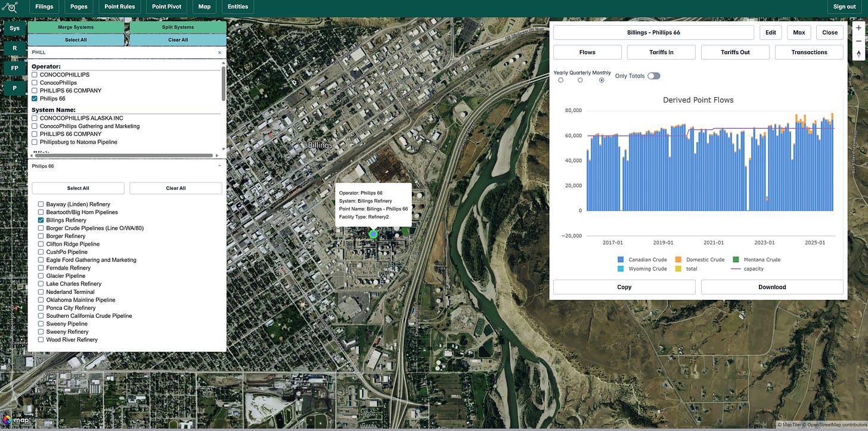Go to Point Rules
Image resolution: width=868 pixels, height=431 pixels.
coord(120,7)
